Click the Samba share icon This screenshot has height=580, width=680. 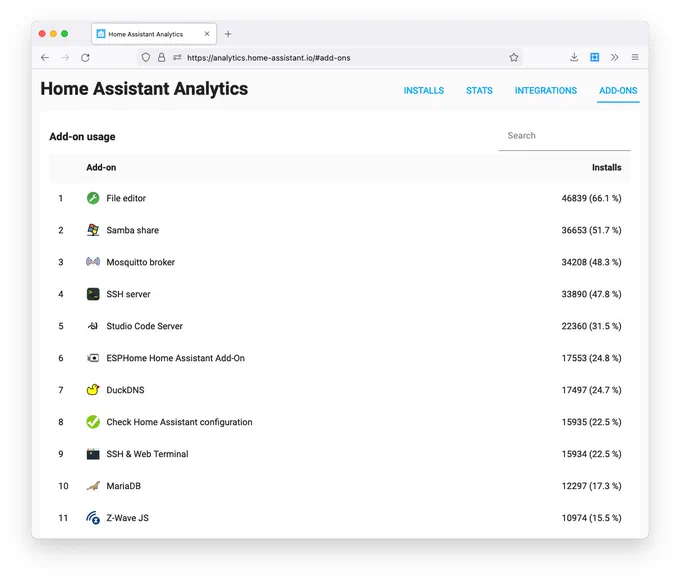93,230
